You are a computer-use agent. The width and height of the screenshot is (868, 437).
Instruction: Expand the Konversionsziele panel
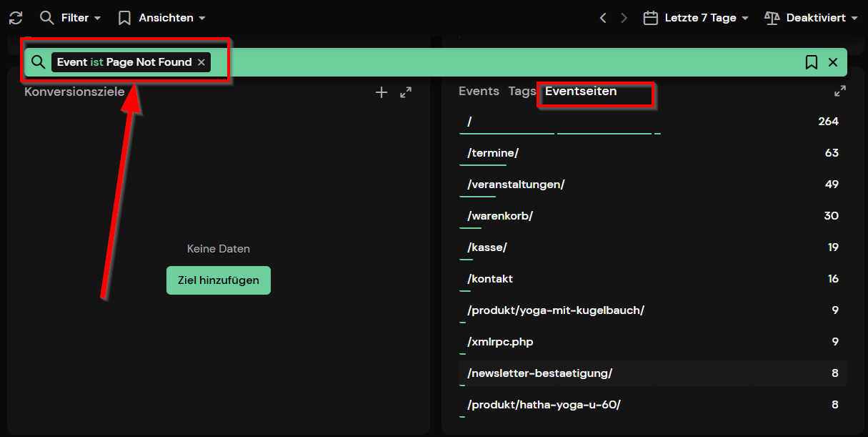(x=406, y=92)
